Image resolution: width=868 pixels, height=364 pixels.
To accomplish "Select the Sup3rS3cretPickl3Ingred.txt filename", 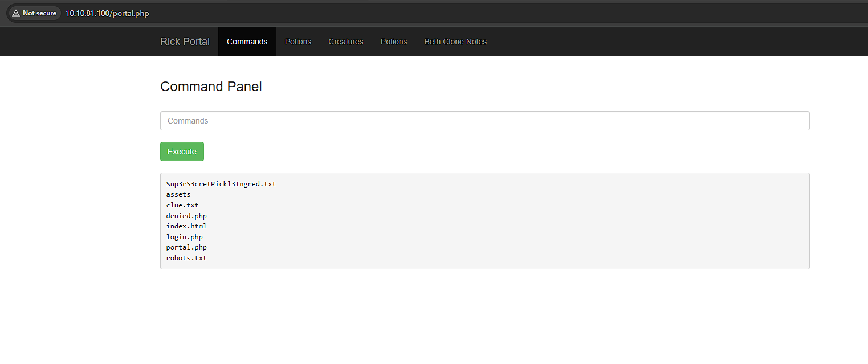I will pyautogui.click(x=221, y=183).
